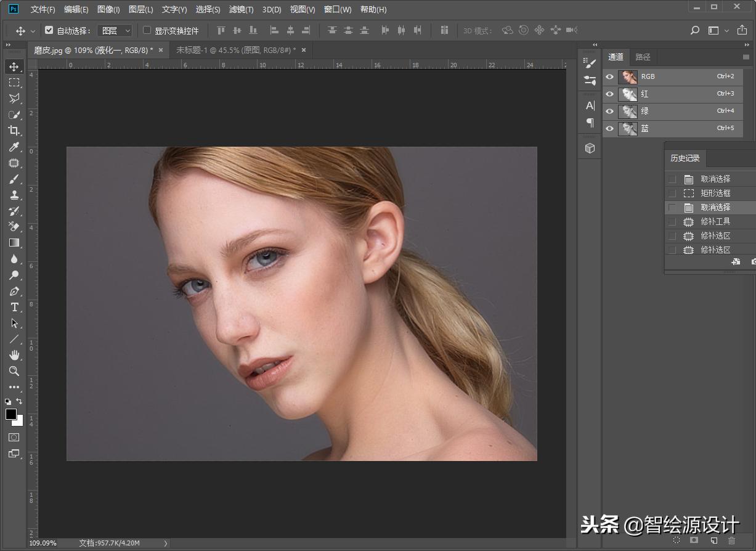Hide the 红 channel visibility eye

[610, 94]
